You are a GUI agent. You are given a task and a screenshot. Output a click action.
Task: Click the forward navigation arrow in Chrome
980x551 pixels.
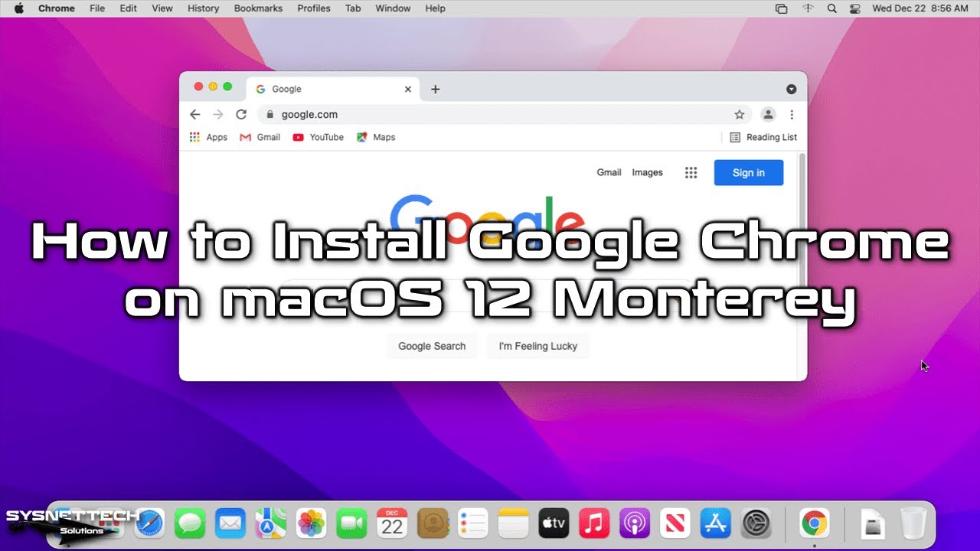218,114
